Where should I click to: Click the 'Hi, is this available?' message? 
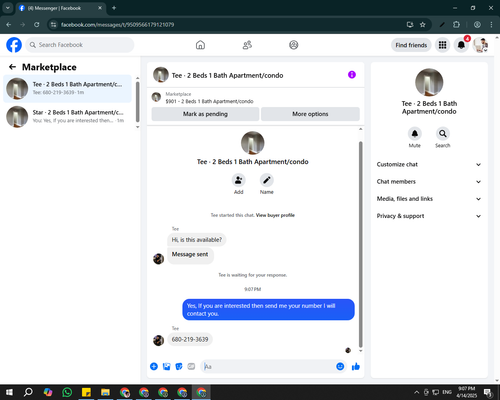pos(197,240)
